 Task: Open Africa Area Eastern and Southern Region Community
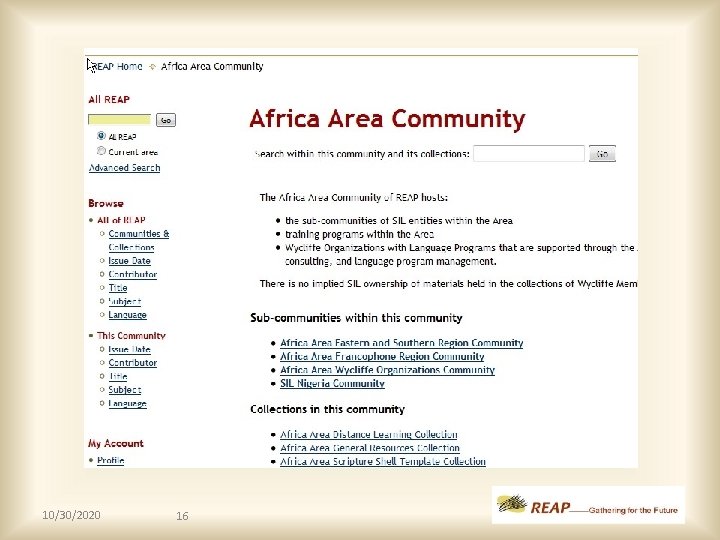coord(402,343)
